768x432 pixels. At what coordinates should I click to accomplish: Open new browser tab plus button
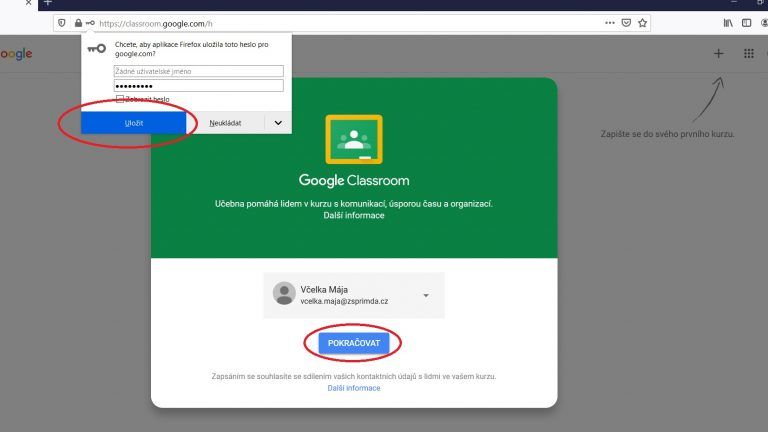(48, 2)
